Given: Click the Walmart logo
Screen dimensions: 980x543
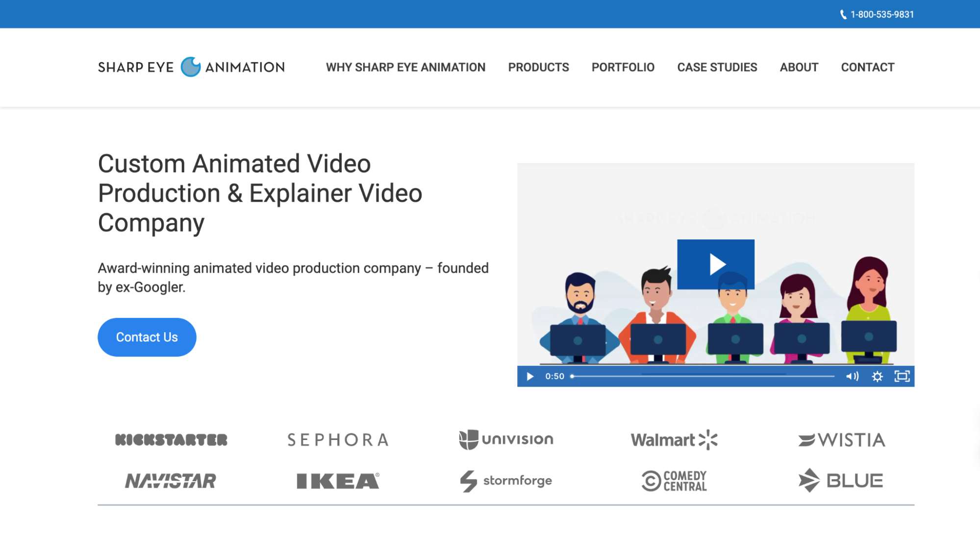Looking at the screenshot, I should pos(674,440).
